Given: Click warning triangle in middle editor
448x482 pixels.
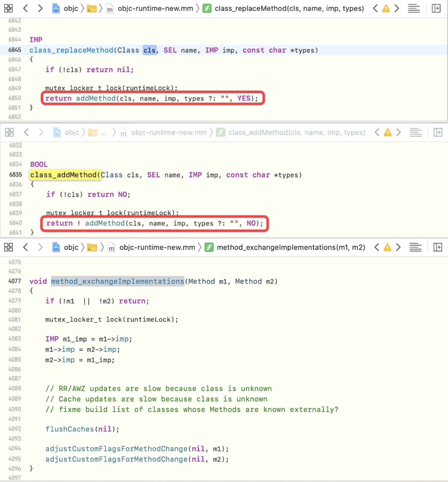Looking at the screenshot, I should 388,133.
